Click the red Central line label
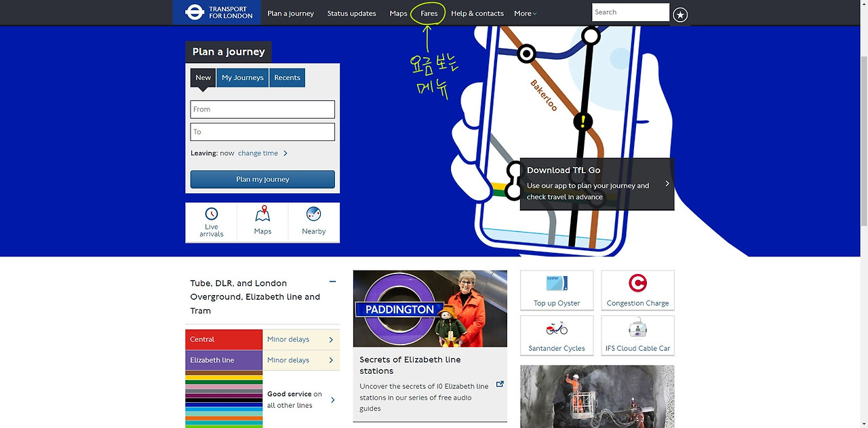Image resolution: width=868 pixels, height=428 pixels. 224,340
